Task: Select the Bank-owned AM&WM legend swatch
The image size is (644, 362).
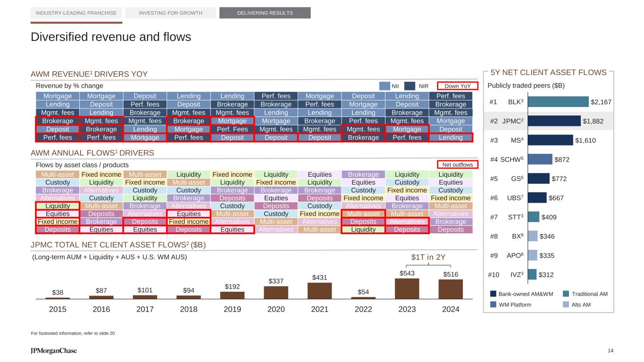Action: (493, 294)
